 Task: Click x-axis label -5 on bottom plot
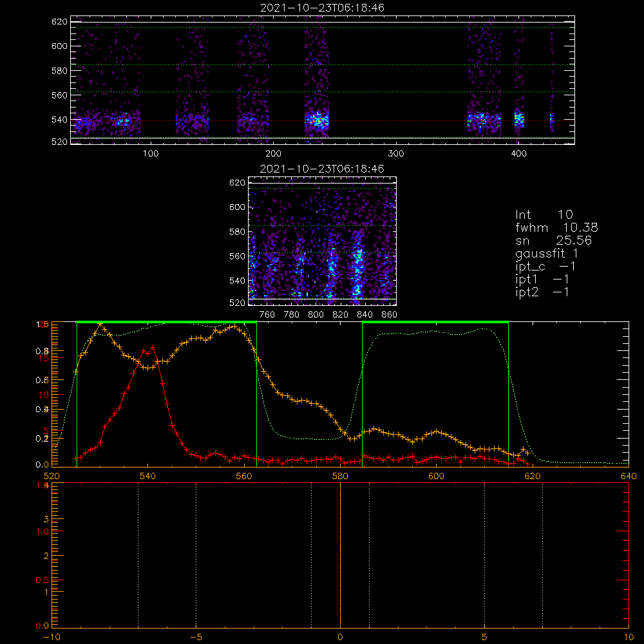click(196, 638)
